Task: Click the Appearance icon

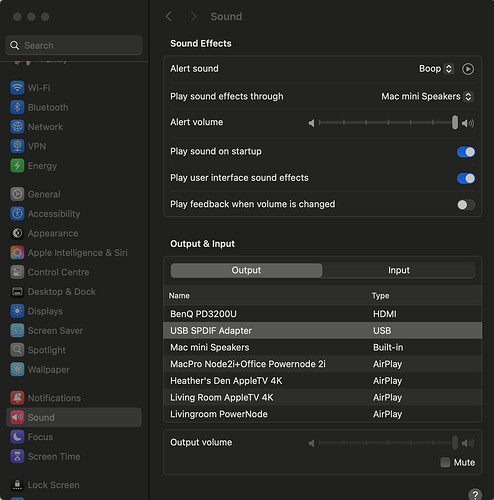Action: [17, 233]
